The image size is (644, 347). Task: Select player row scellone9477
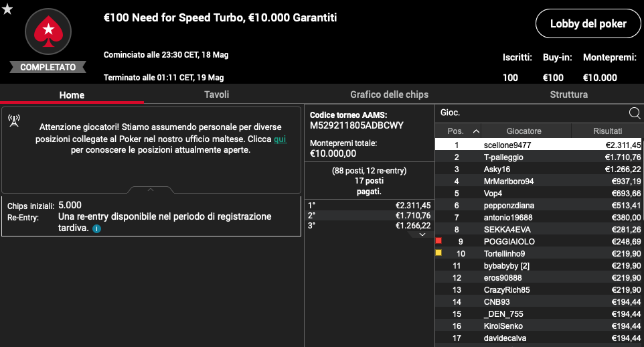tap(538, 145)
